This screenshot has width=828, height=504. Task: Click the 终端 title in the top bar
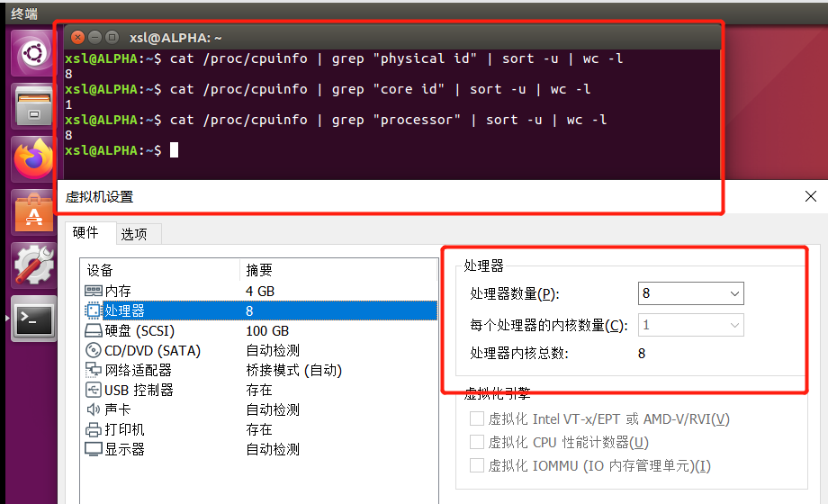tap(24, 13)
